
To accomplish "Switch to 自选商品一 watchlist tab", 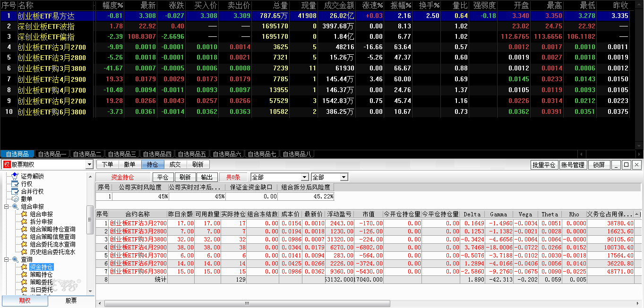I will [x=52, y=154].
